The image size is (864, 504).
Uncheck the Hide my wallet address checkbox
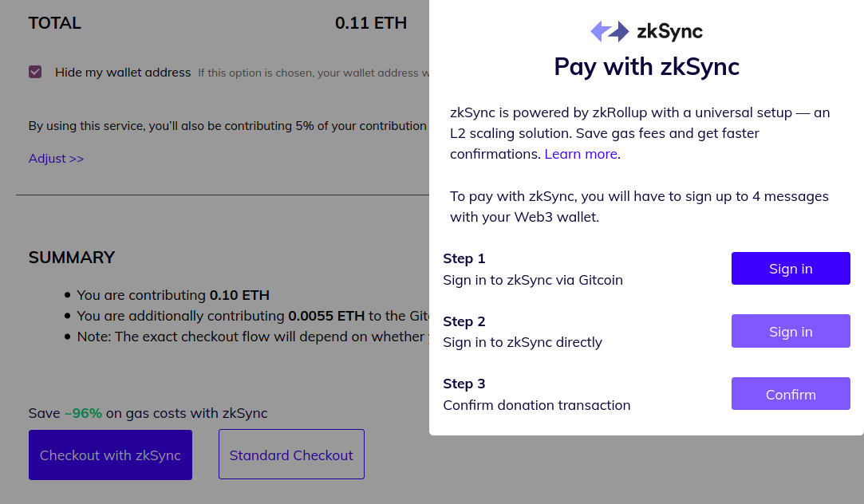point(35,72)
